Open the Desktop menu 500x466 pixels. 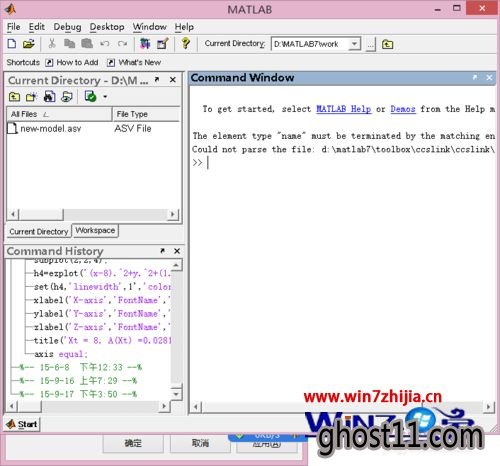[107, 27]
